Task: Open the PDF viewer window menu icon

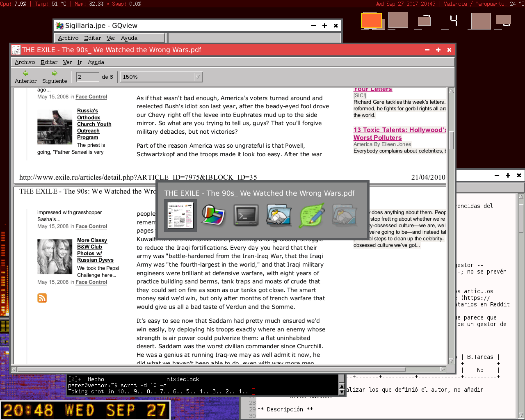Action: pos(16,50)
